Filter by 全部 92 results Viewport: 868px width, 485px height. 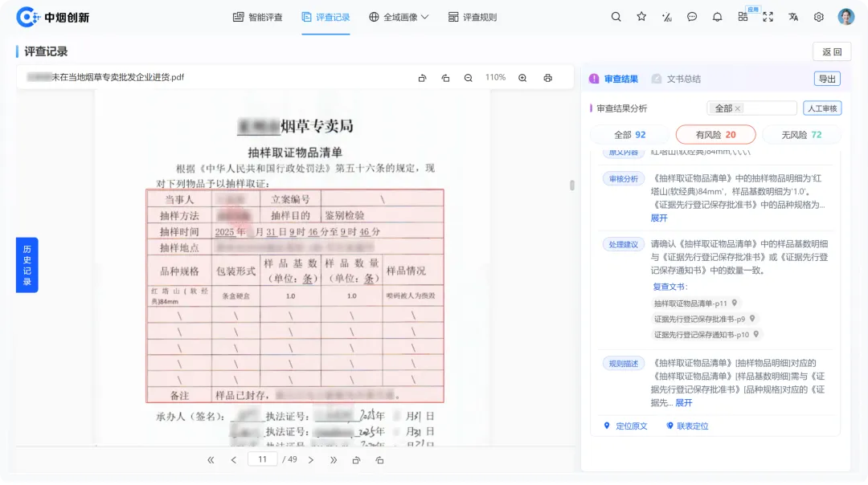point(630,134)
